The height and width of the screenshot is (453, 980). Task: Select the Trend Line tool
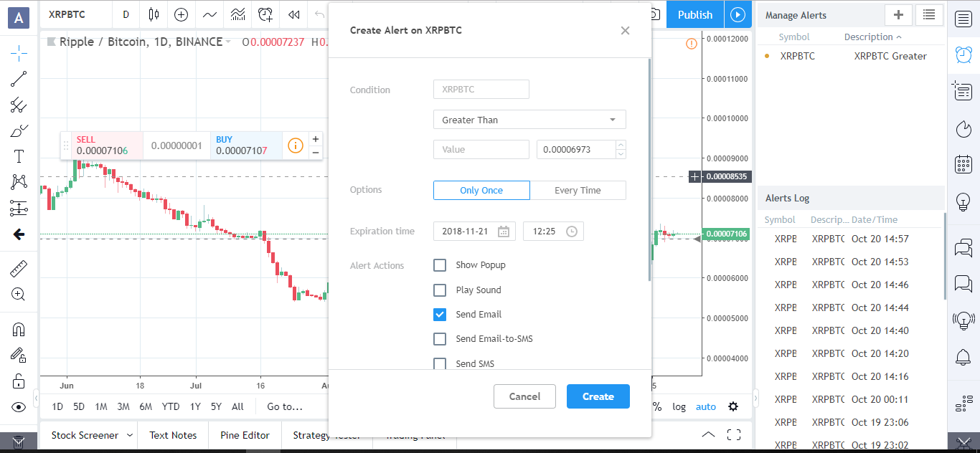[x=19, y=79]
